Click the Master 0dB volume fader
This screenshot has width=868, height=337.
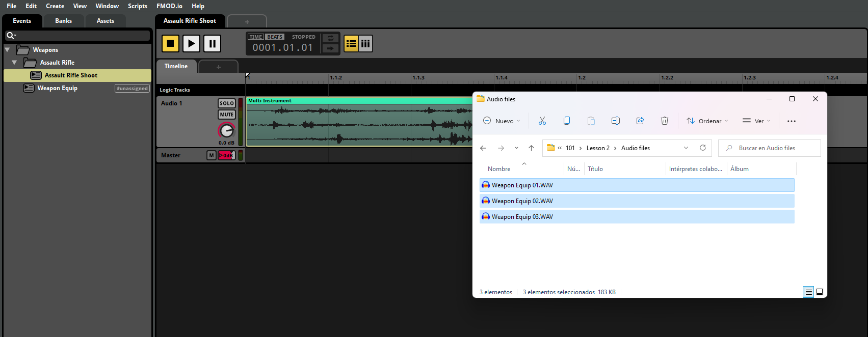[227, 155]
